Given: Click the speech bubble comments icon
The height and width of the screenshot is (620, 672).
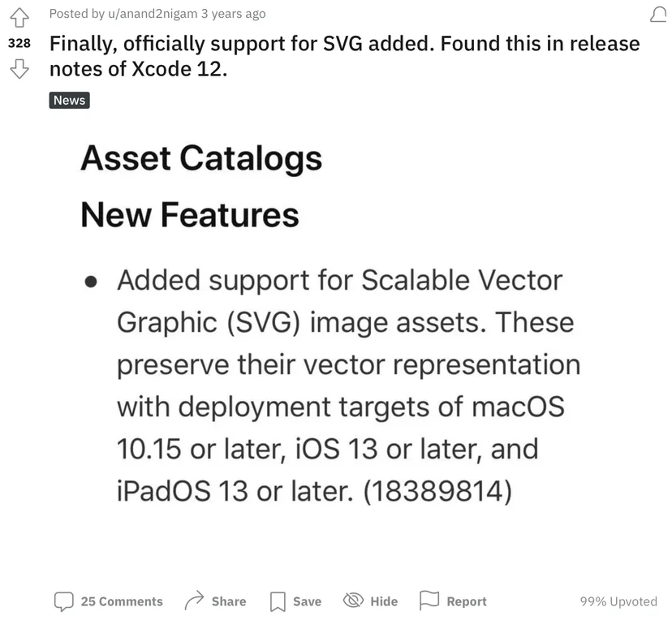Looking at the screenshot, I should pyautogui.click(x=64, y=601).
